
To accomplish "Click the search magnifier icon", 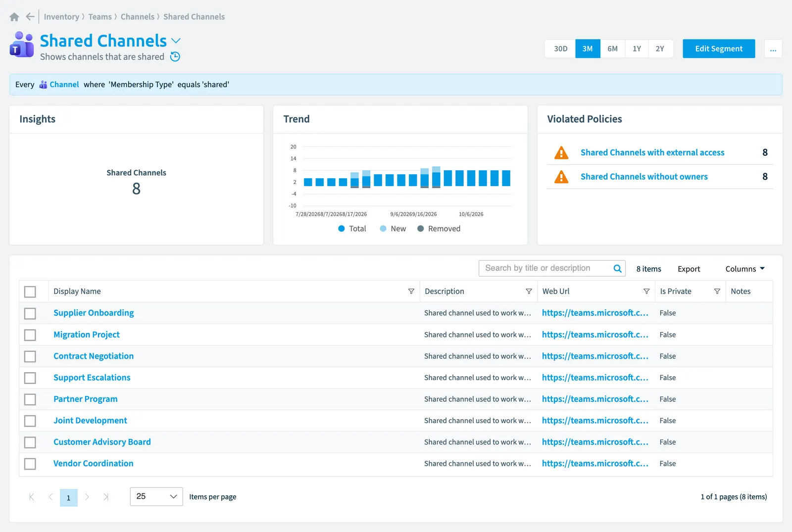I will tap(617, 268).
